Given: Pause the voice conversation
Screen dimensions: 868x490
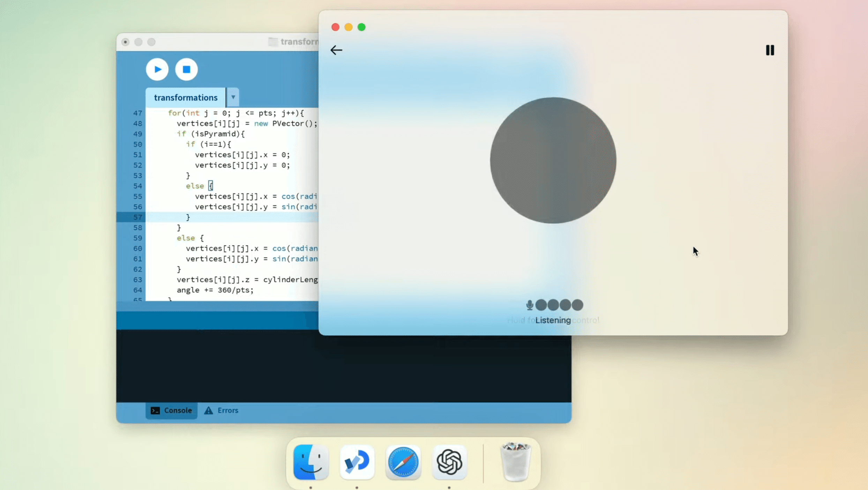Looking at the screenshot, I should (770, 50).
